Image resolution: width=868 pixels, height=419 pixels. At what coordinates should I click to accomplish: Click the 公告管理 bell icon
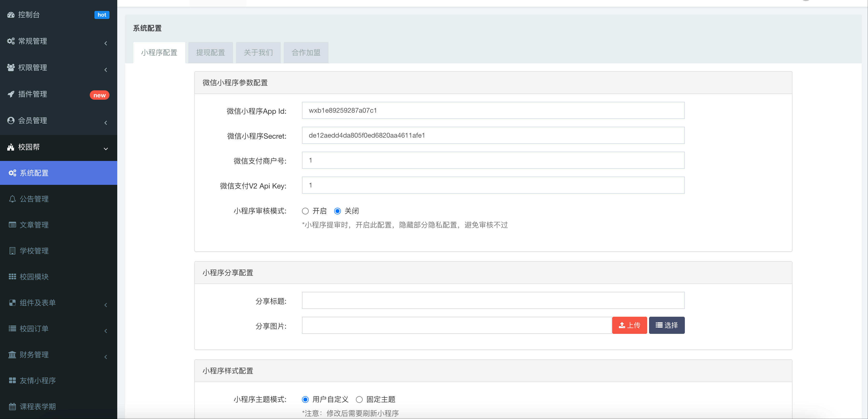point(12,199)
